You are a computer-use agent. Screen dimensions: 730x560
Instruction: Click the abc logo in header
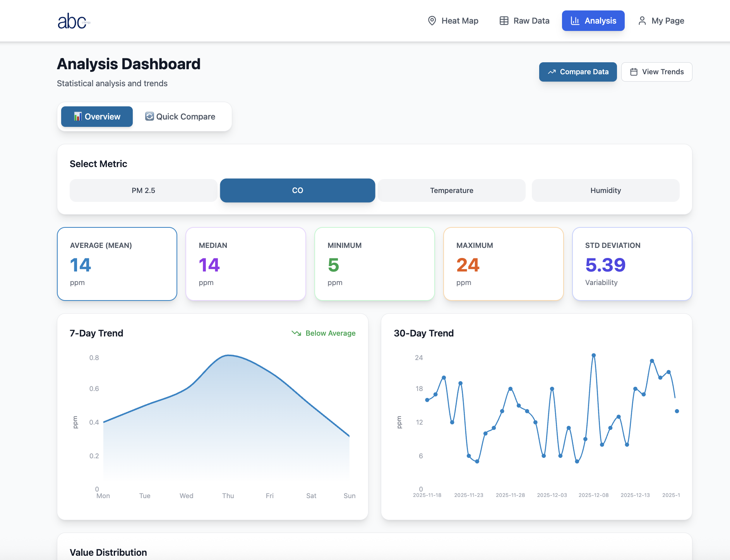[x=74, y=21]
